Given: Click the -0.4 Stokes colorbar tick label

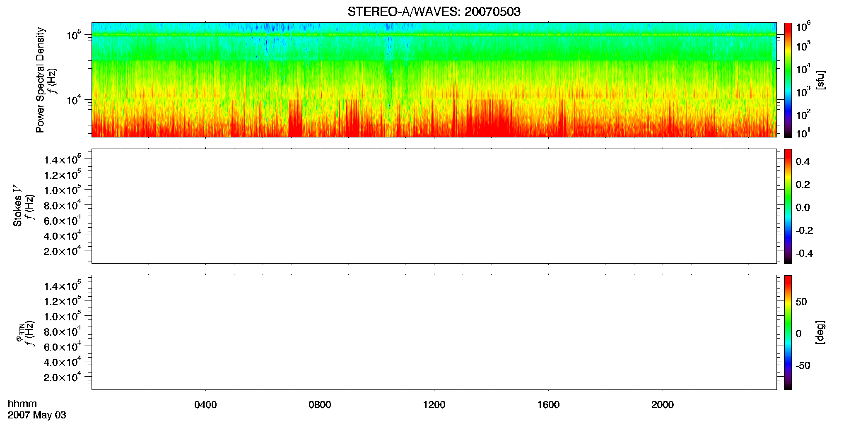Looking at the screenshot, I should [804, 254].
